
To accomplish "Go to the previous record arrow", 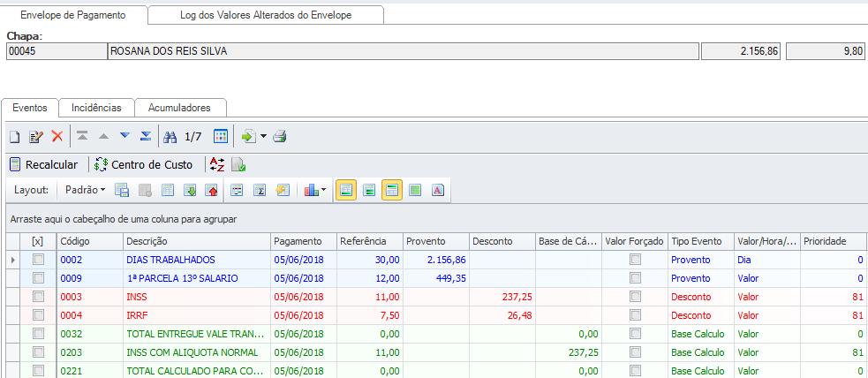I will [x=103, y=136].
